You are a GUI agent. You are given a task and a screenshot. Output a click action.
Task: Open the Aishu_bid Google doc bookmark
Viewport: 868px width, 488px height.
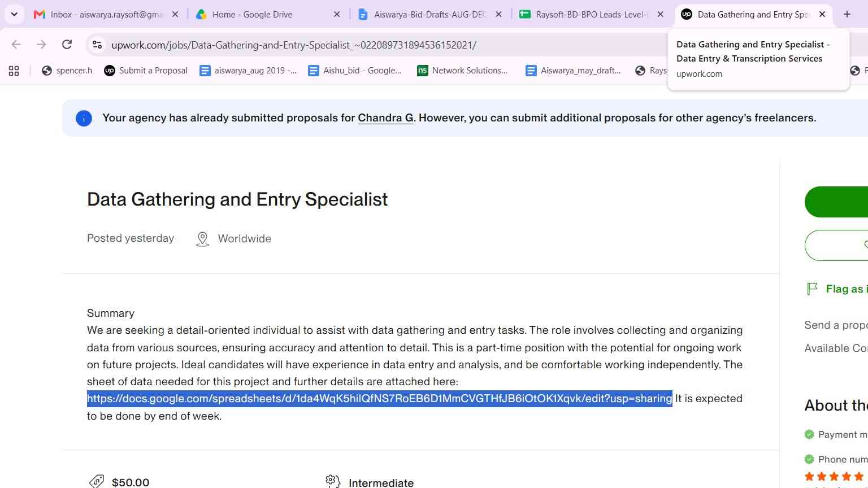coord(355,71)
